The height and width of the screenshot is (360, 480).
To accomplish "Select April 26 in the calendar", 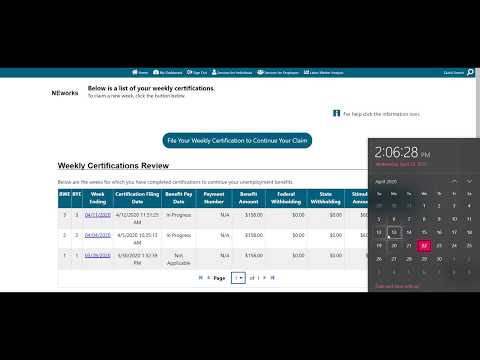I will [379, 259].
